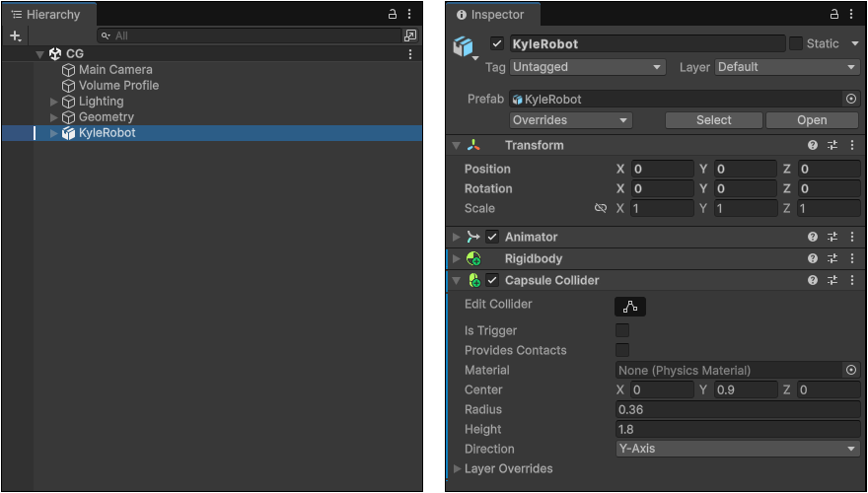Expand KyleRobot in Hierarchy
Screen dimensions: 868x493
[53, 133]
